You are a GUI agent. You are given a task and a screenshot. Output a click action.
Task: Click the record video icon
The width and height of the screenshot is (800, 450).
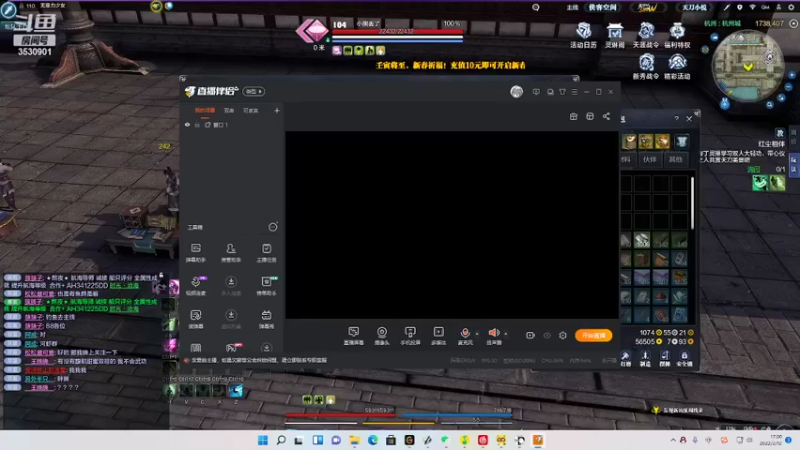click(x=530, y=335)
